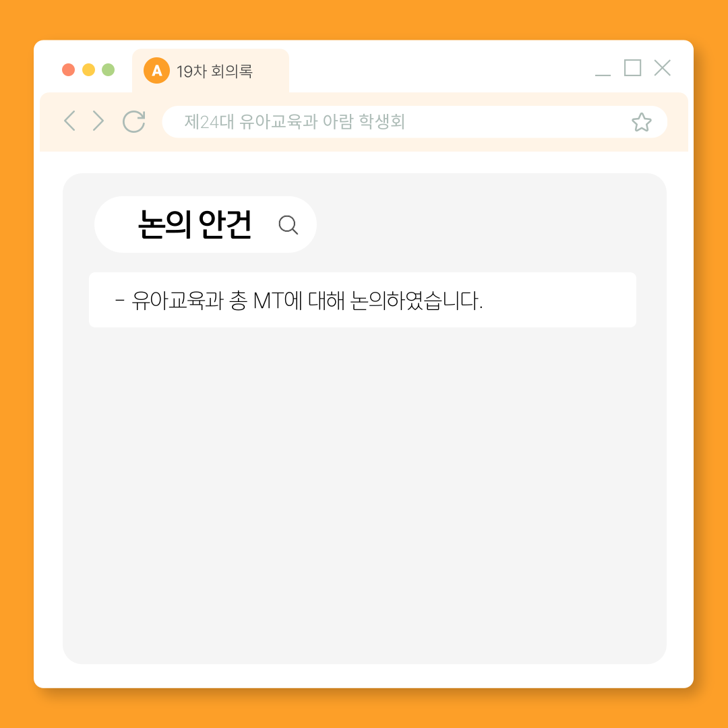Click the red circle window button
728x728 pixels.
tap(68, 69)
